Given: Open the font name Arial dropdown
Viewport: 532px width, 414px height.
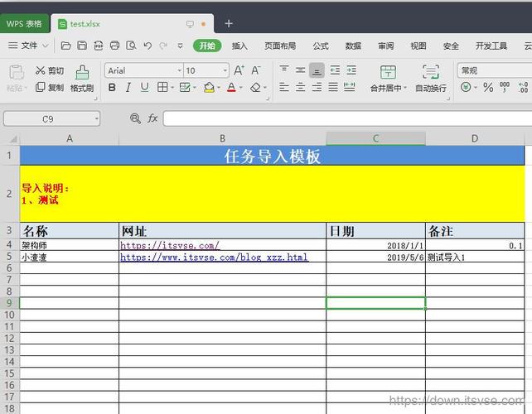Looking at the screenshot, I should [180, 70].
